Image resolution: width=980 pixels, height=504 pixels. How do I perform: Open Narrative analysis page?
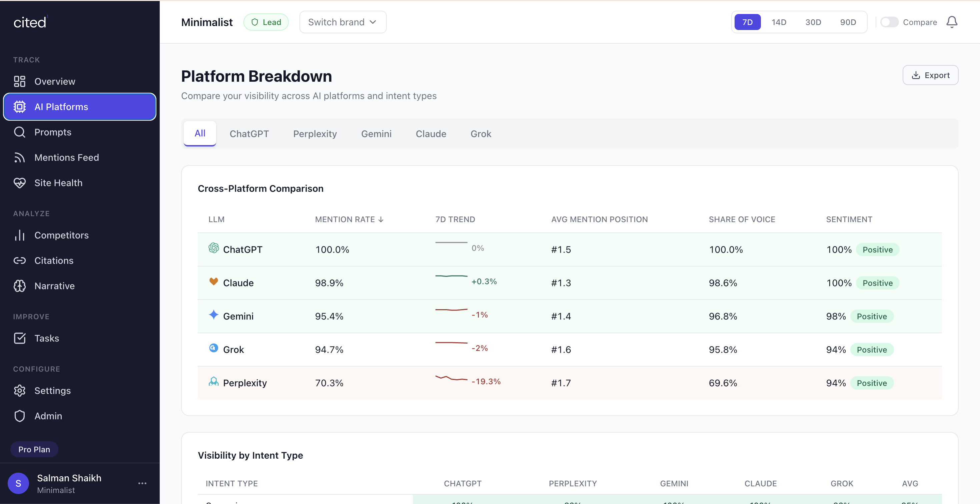tap(79, 286)
